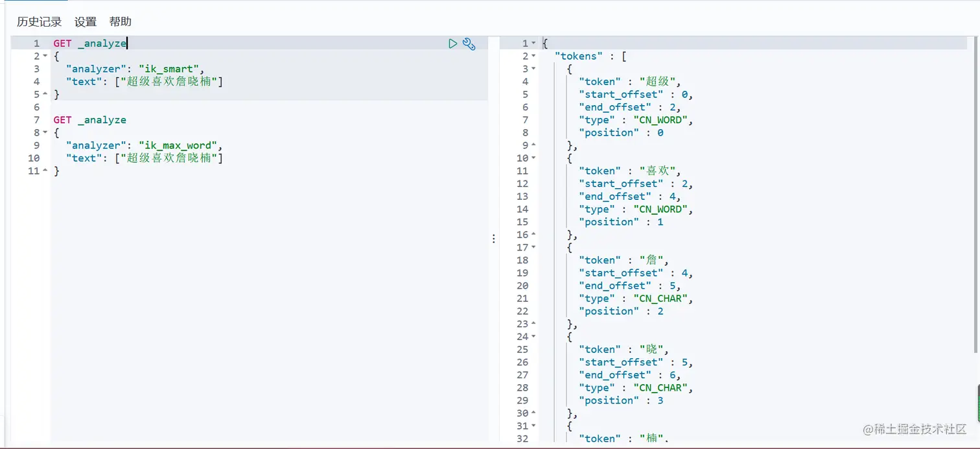The width and height of the screenshot is (980, 449).
Task: Collapse response root object at line 1
Action: tap(533, 43)
